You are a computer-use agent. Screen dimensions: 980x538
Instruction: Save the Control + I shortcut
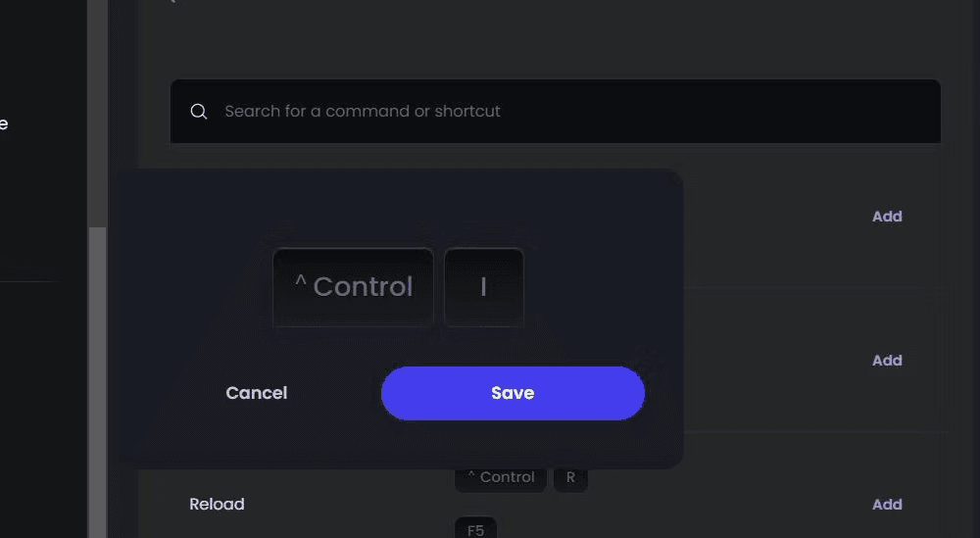(x=513, y=393)
